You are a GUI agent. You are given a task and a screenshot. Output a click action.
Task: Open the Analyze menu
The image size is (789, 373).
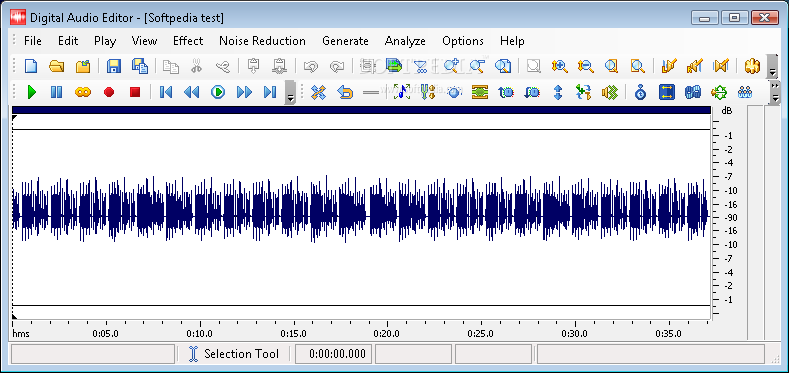[x=405, y=41]
